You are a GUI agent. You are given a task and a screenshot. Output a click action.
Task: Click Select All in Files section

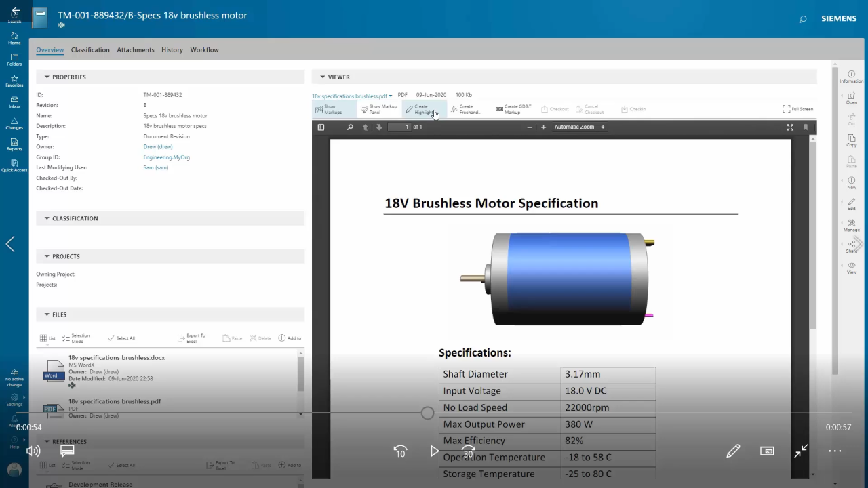(121, 338)
